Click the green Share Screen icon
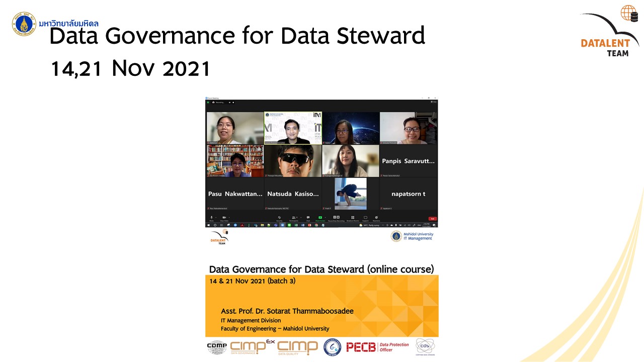Image resolution: width=644 pixels, height=362 pixels. (320, 217)
